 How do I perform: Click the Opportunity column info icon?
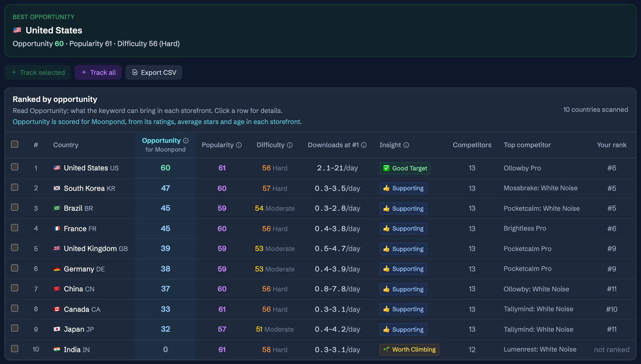[x=186, y=140]
